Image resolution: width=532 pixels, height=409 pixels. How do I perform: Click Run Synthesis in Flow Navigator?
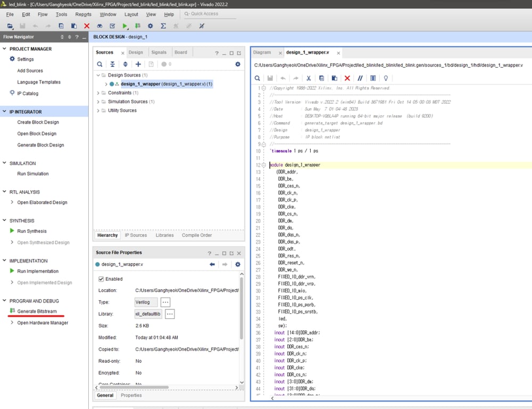pyautogui.click(x=31, y=231)
